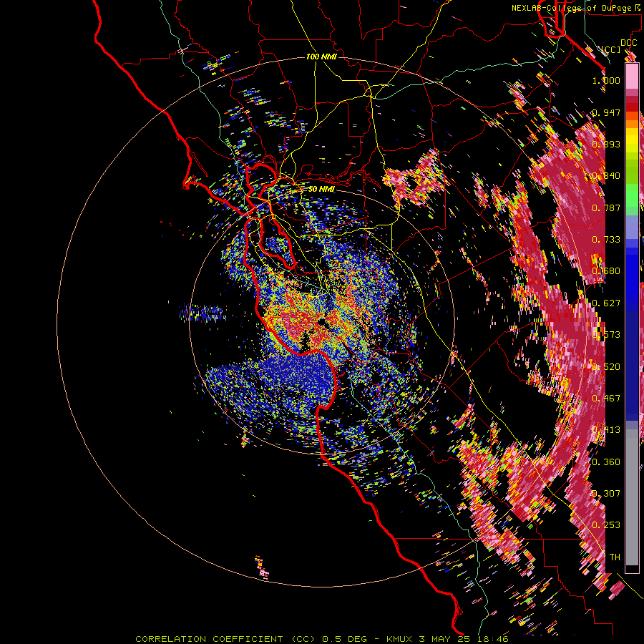The image size is (644, 644).
Task: Select the 0.627 scale value
Action: [x=606, y=303]
